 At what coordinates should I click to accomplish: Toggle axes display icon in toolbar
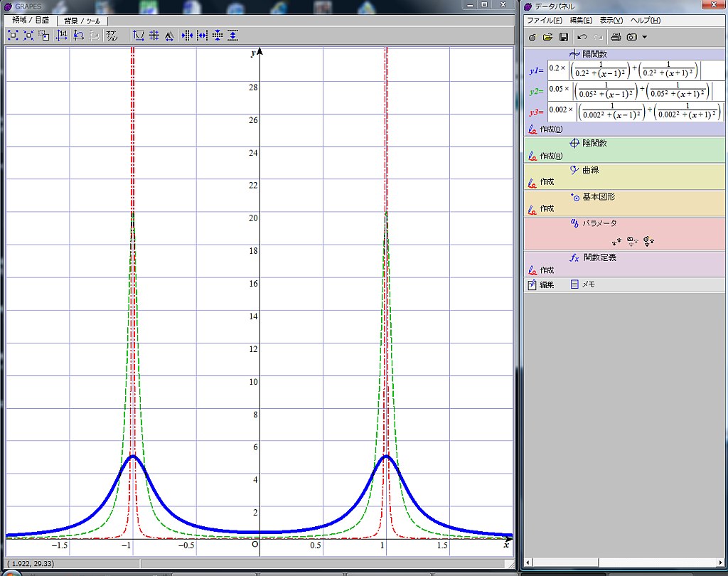pos(138,35)
